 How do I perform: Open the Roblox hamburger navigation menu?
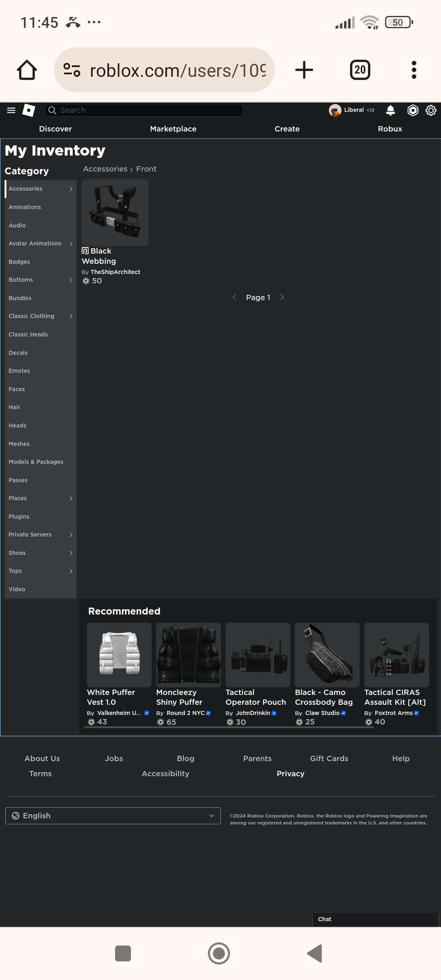pos(11,110)
